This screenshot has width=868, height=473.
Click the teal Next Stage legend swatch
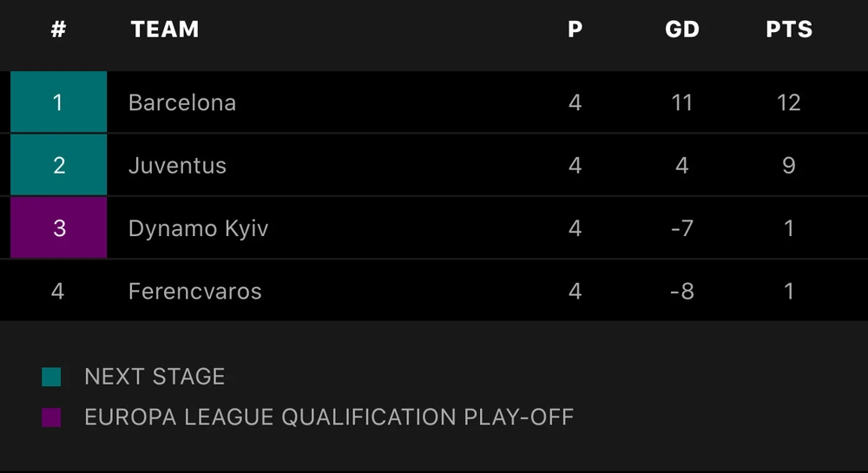(x=51, y=377)
